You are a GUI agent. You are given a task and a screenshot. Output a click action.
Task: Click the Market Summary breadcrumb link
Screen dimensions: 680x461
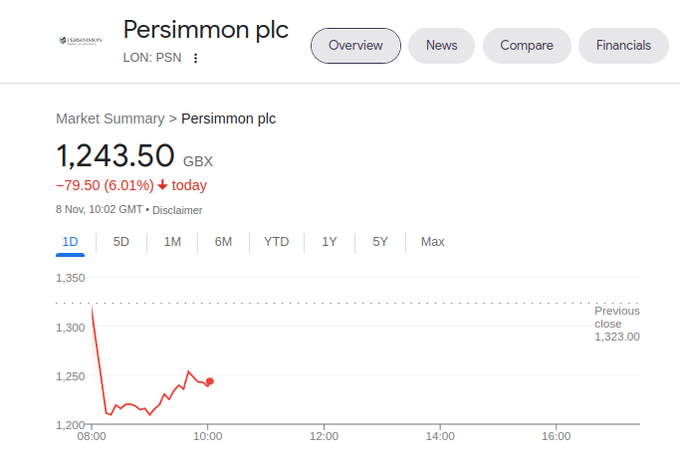(x=110, y=118)
